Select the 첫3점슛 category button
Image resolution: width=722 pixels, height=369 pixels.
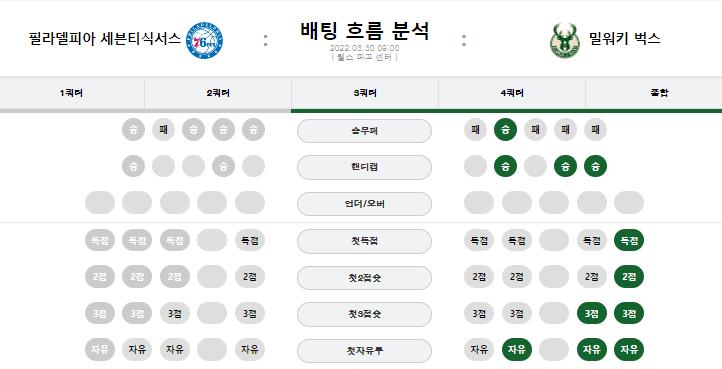tap(364, 314)
